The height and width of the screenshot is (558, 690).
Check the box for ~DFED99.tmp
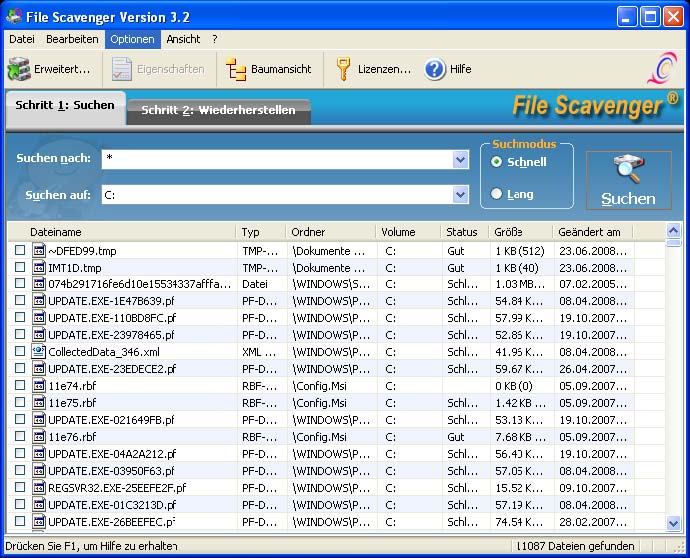20,250
